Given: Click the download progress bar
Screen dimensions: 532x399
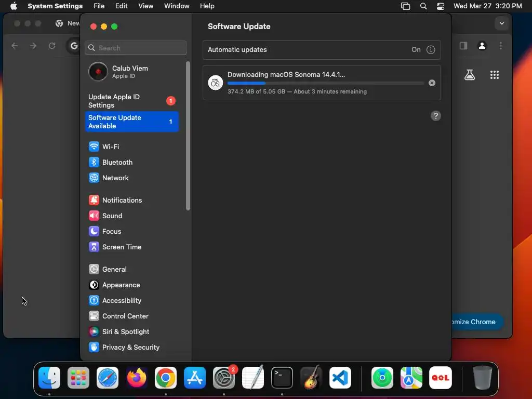Looking at the screenshot, I should coord(325,83).
